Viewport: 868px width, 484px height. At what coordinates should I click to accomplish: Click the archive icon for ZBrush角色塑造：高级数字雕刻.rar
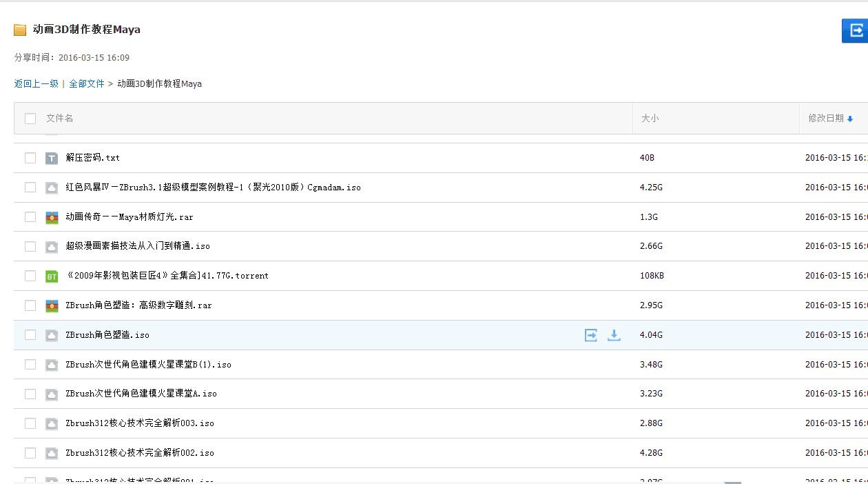(52, 305)
